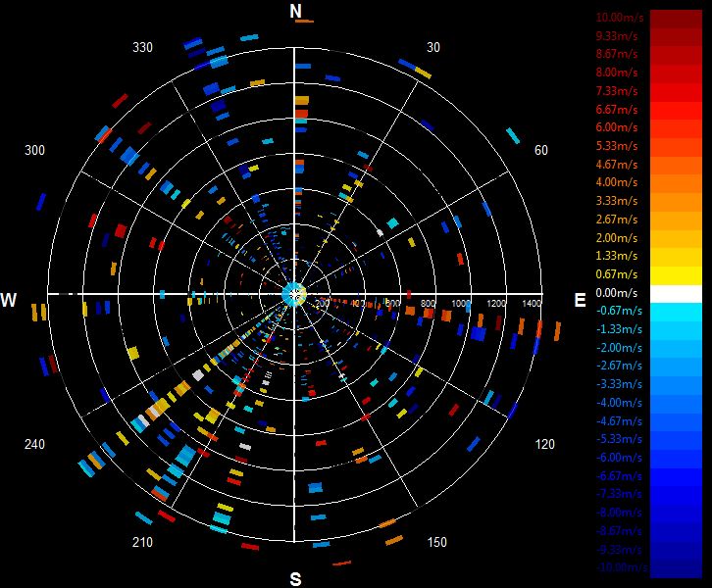Click the -5.33m/s legend label
712x588 pixels.
click(x=619, y=439)
